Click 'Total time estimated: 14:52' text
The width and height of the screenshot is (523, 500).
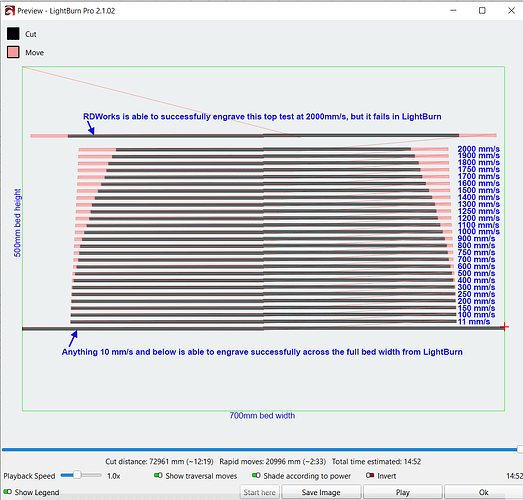tap(376, 461)
